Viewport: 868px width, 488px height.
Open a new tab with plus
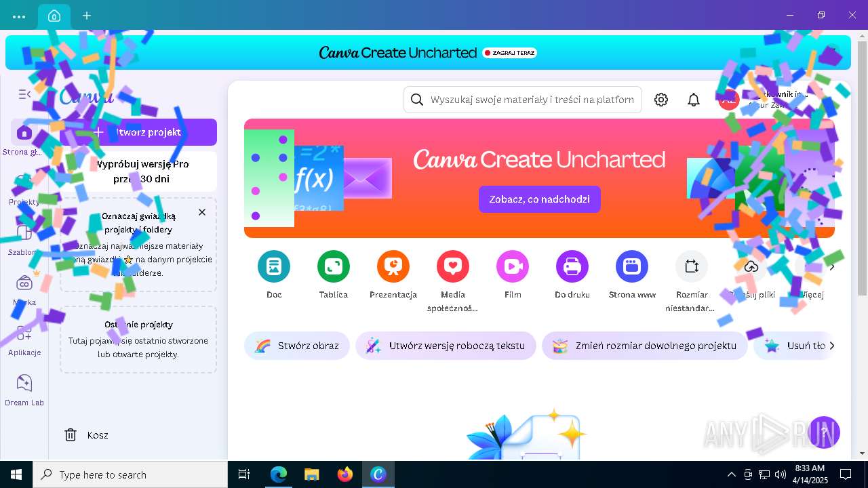87,16
